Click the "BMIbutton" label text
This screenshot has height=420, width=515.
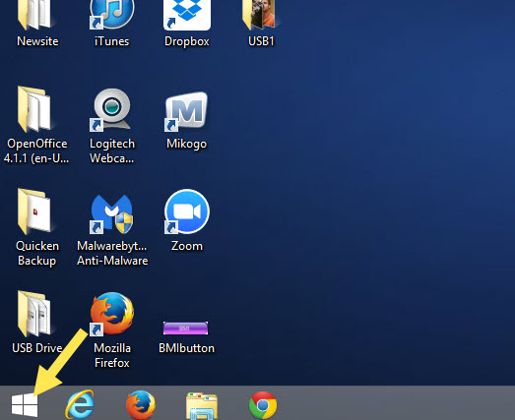tap(186, 348)
